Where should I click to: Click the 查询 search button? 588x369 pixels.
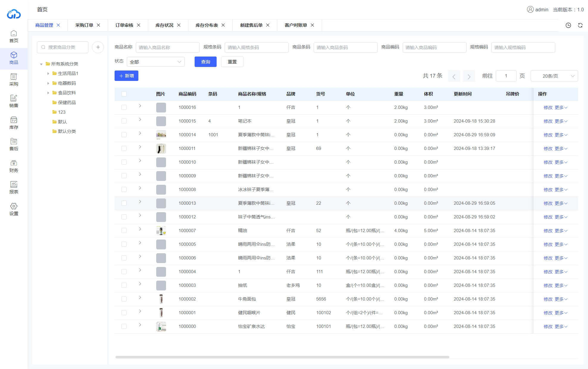(205, 62)
